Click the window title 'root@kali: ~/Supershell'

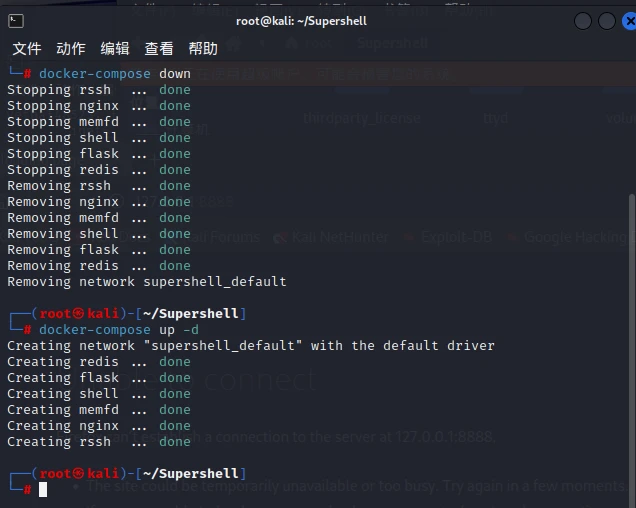pyautogui.click(x=301, y=21)
